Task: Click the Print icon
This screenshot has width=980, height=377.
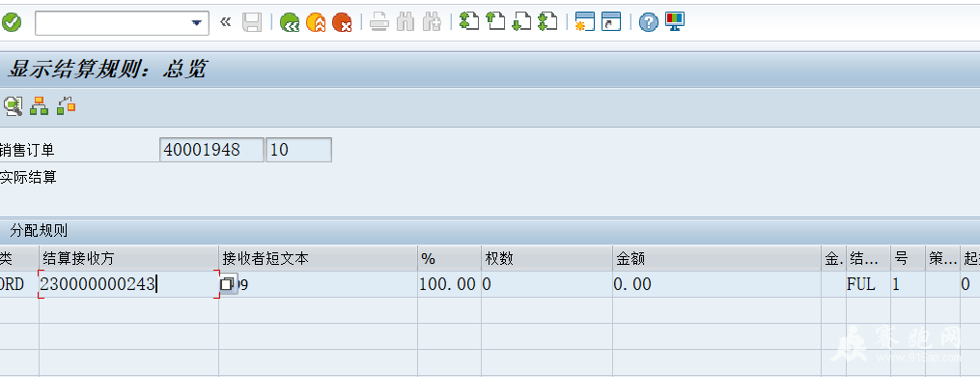Action: coord(378,23)
